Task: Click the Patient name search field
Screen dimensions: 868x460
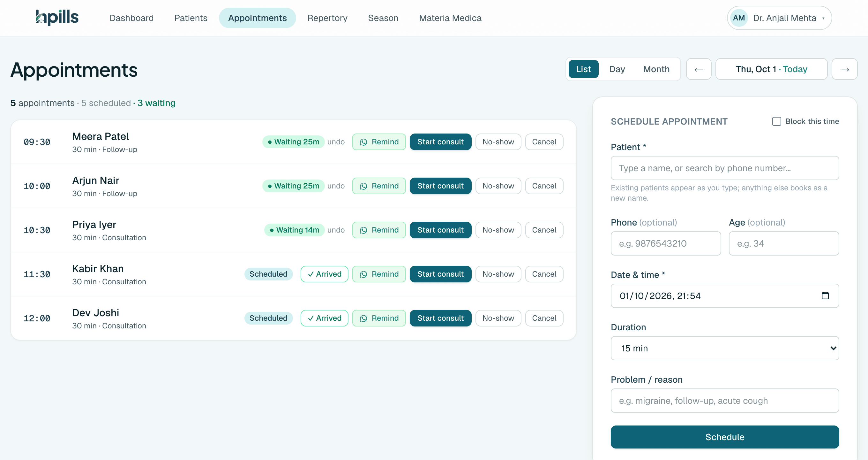Action: click(725, 168)
